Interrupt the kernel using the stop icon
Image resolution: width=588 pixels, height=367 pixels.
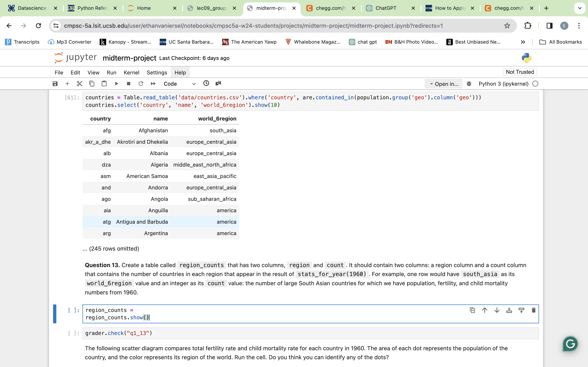pos(129,84)
